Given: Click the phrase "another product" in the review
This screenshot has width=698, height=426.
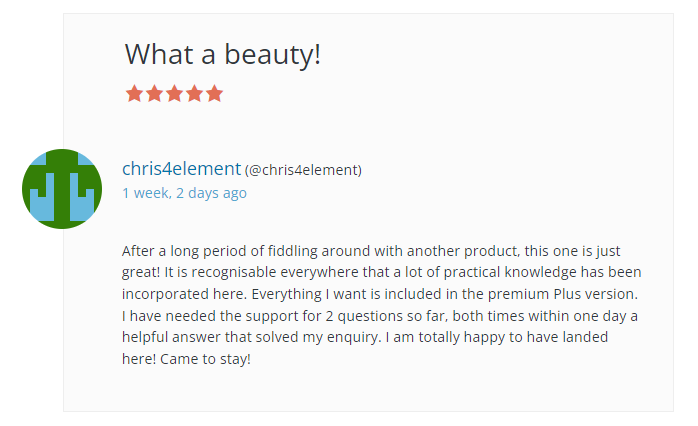Looking at the screenshot, I should tap(439, 250).
